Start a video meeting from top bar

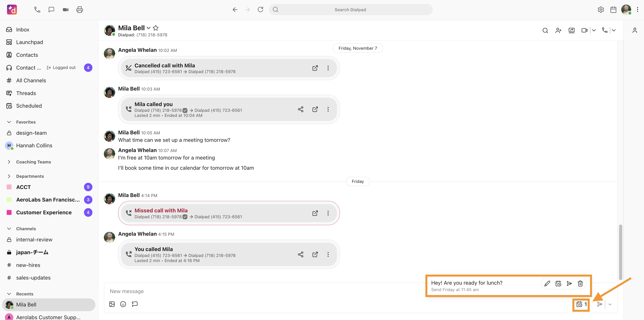(x=66, y=9)
